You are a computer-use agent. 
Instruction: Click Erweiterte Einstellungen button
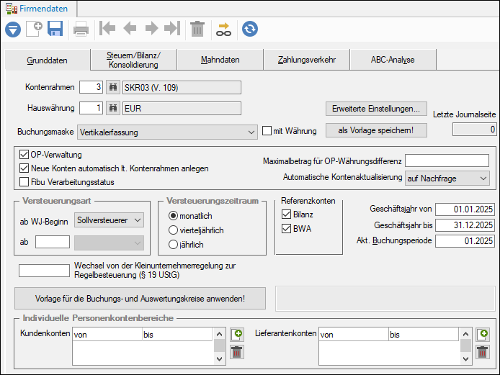(376, 109)
